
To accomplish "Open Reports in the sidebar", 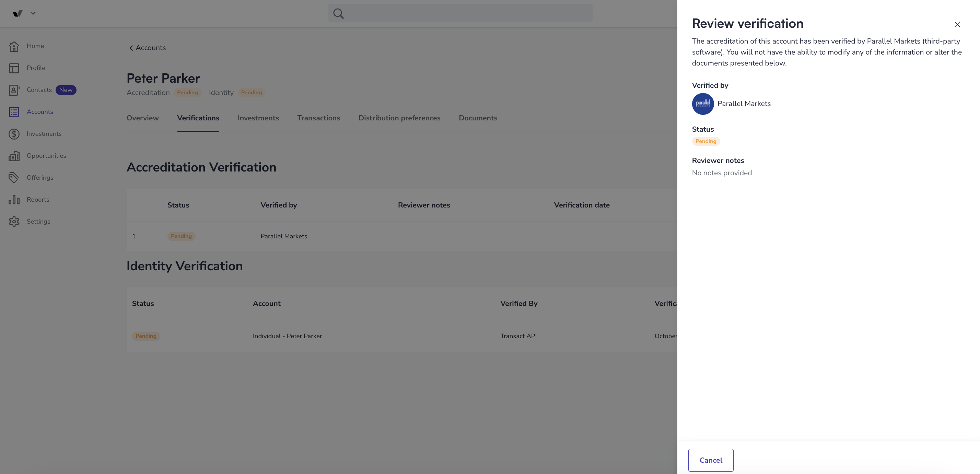I will (x=38, y=200).
